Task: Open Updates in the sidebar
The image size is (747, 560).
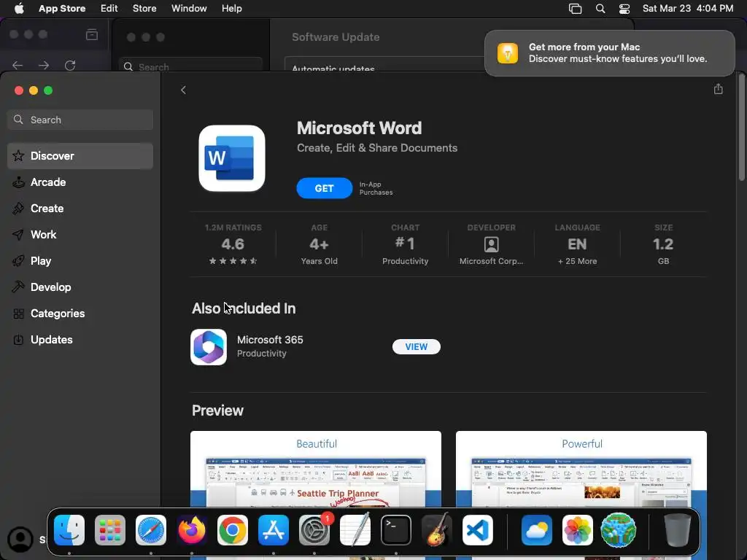Action: pos(80,340)
